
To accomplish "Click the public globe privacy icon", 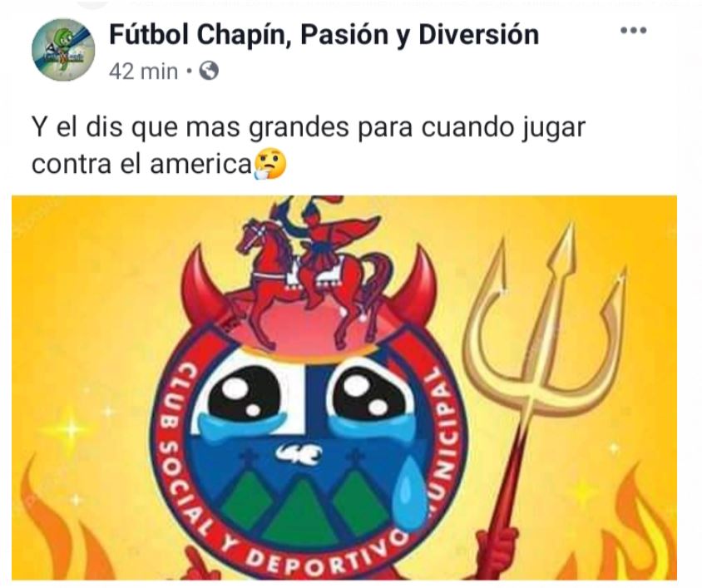I will (x=209, y=71).
